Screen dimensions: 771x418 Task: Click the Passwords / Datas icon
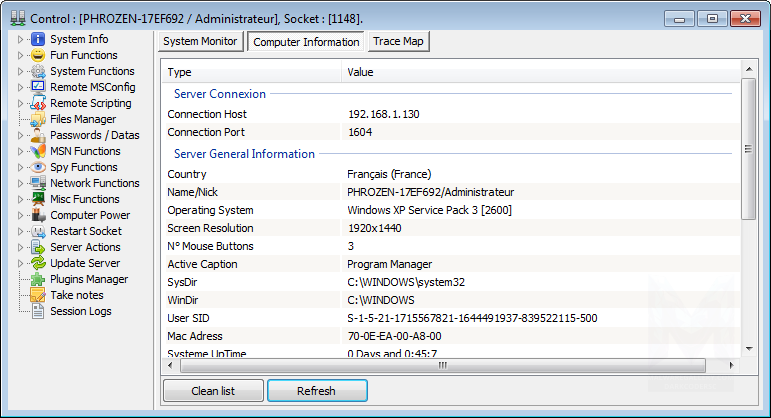coord(38,135)
